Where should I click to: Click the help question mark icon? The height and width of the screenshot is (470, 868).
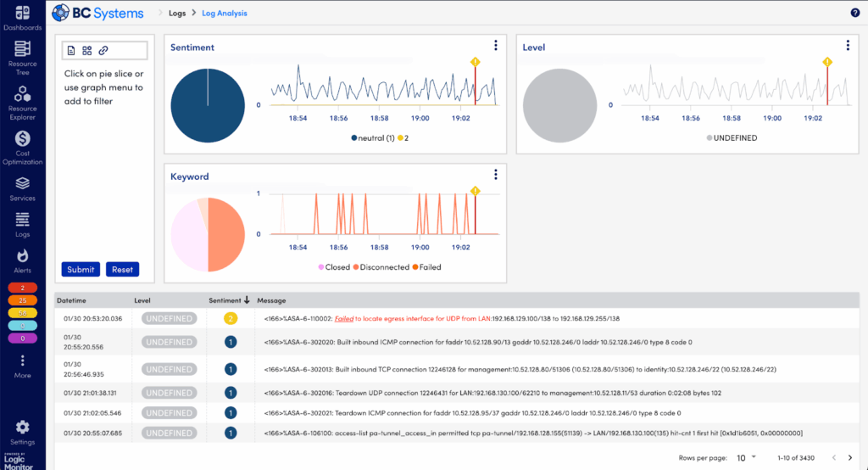[854, 13]
